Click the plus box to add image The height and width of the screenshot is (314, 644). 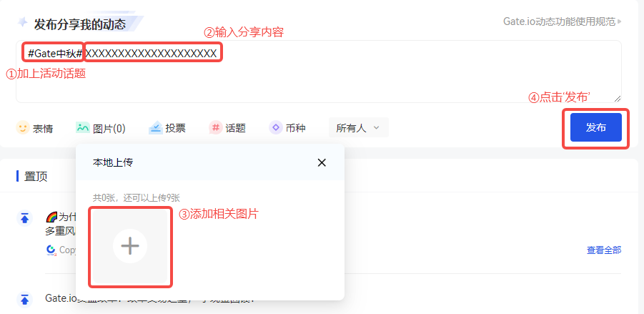[x=130, y=247]
